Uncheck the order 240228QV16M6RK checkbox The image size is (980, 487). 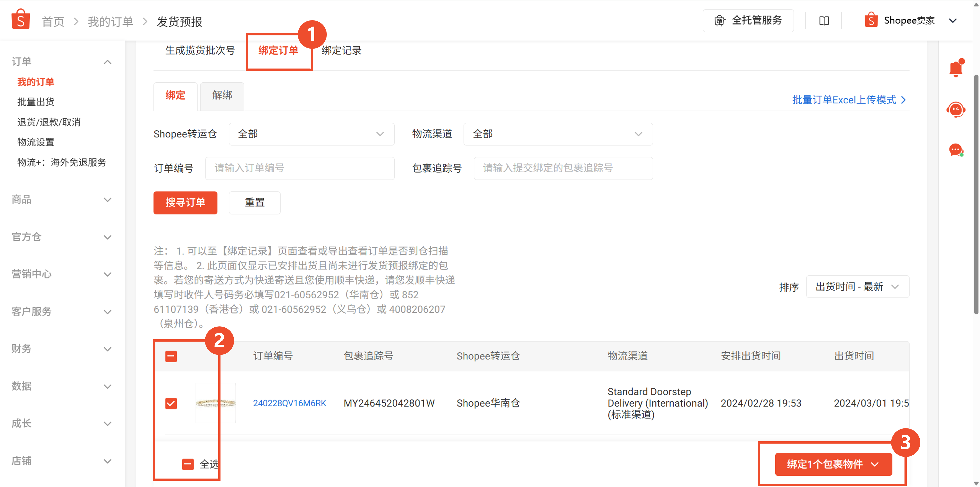(171, 403)
